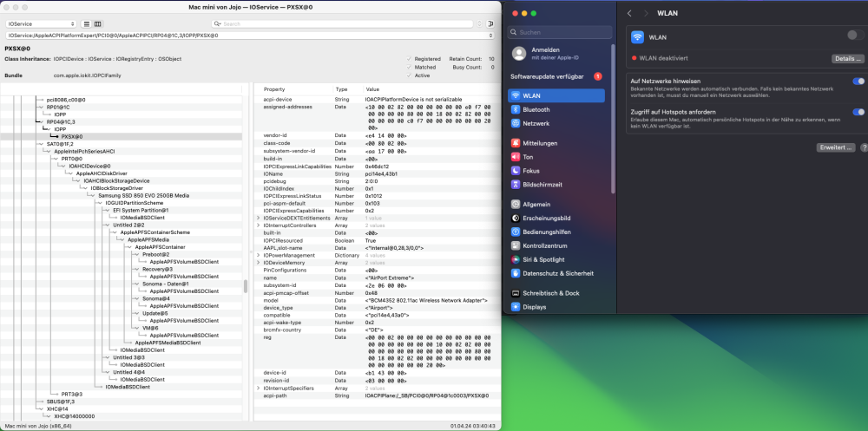Open Bluetooth in the settings sidebar

[x=556, y=109]
